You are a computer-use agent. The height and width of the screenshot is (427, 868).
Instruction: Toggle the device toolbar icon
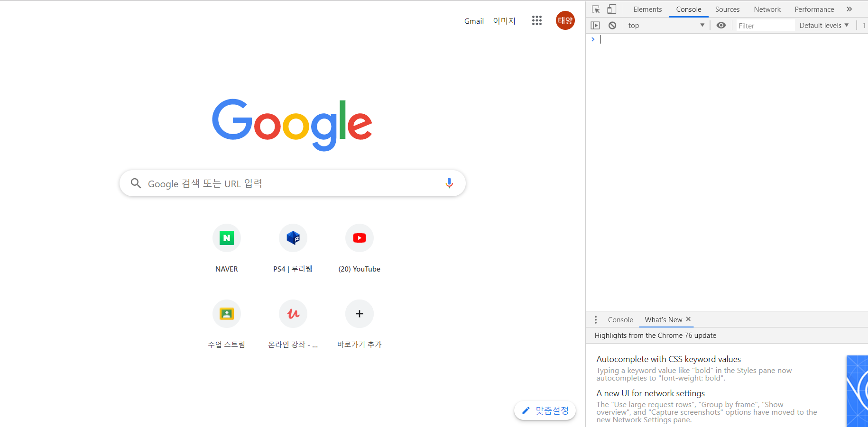(612, 9)
